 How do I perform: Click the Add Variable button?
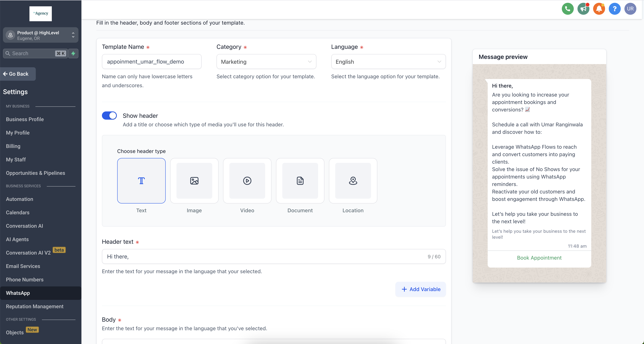tap(421, 289)
